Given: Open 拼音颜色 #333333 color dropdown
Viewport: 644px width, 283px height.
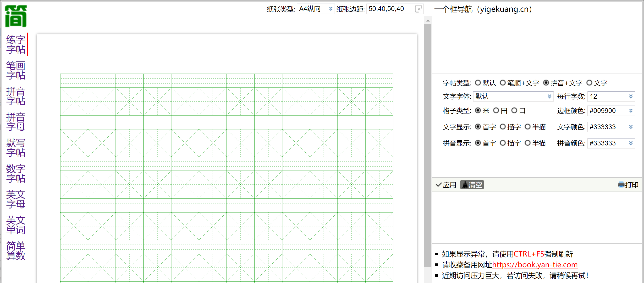Looking at the screenshot, I should [611, 143].
